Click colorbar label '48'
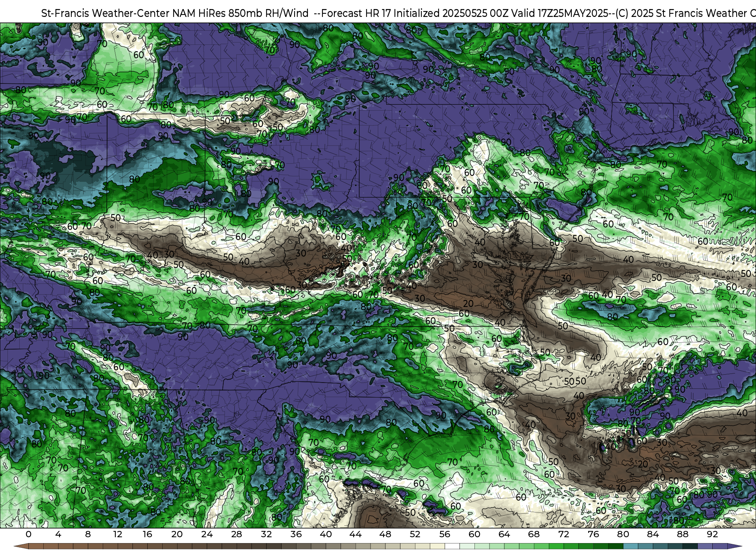The image size is (756, 551). [385, 534]
